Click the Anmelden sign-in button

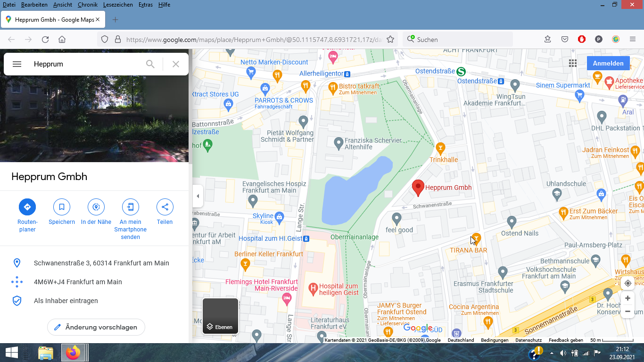pyautogui.click(x=608, y=64)
